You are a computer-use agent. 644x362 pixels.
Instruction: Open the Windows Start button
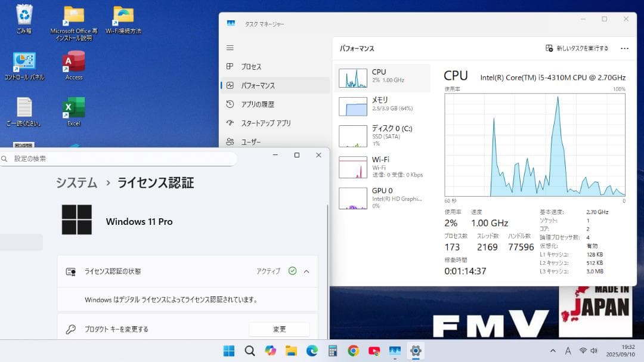(229, 351)
